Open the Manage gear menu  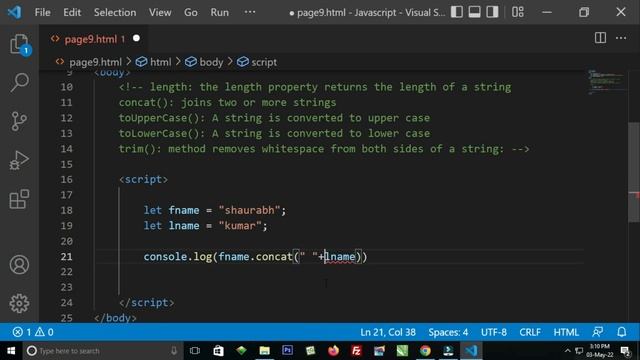[x=19, y=303]
